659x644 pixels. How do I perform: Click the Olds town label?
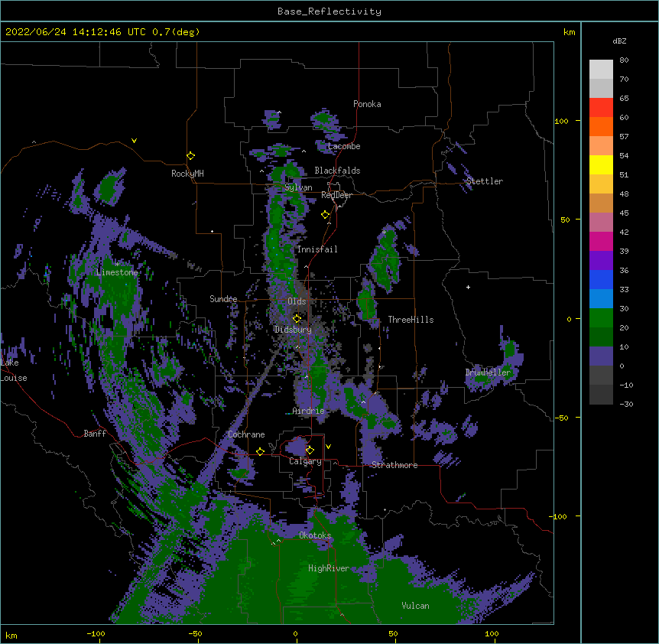(x=297, y=301)
